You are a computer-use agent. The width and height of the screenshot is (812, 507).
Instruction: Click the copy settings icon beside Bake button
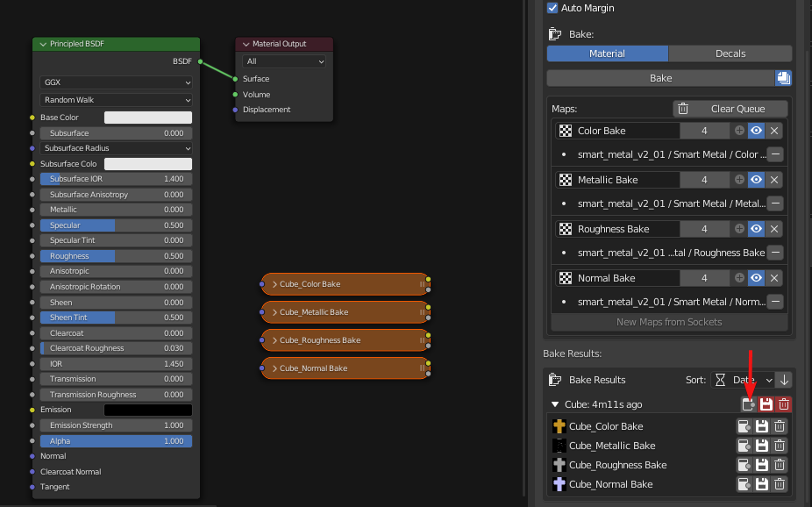[783, 78]
